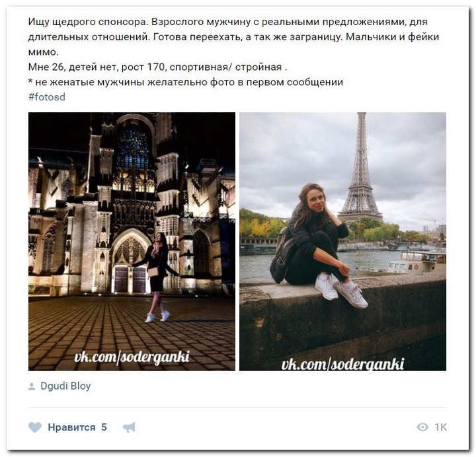Click the vk.com/soderganki watermark on the Eiffel photo
476x457 pixels.
tap(342, 364)
